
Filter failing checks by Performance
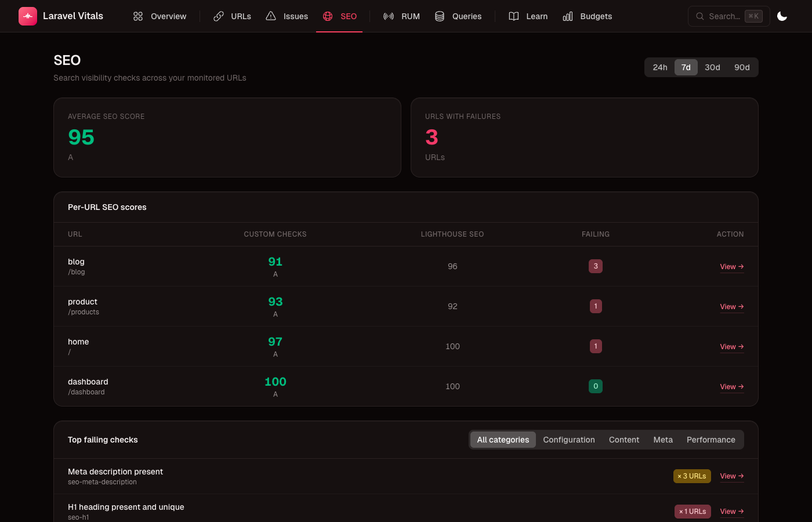(x=711, y=440)
